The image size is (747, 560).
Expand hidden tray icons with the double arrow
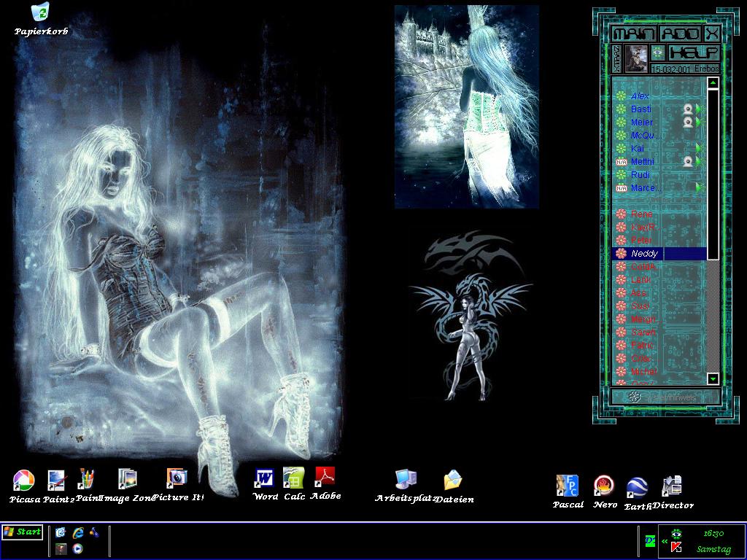pyautogui.click(x=665, y=541)
